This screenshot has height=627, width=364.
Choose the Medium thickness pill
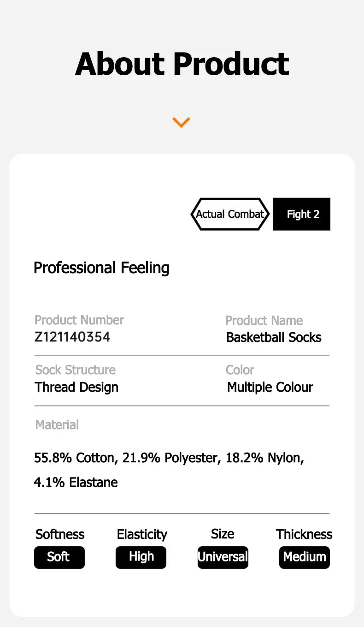[x=305, y=557]
